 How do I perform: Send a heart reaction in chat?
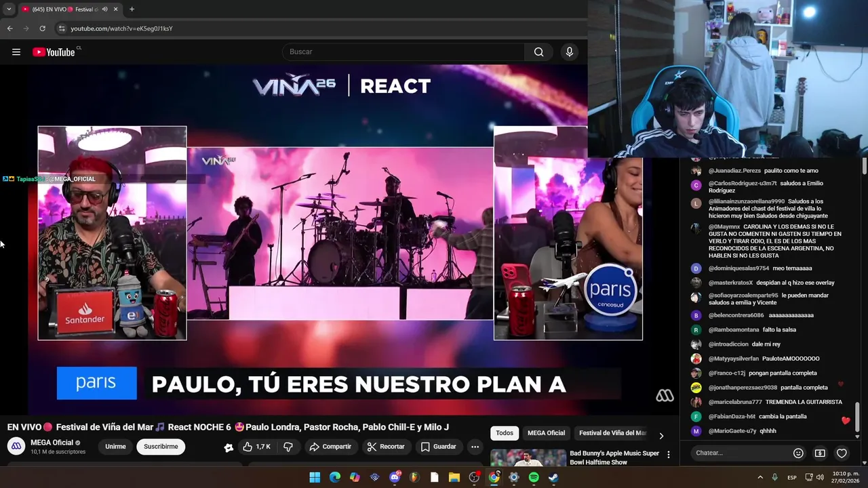(x=842, y=453)
